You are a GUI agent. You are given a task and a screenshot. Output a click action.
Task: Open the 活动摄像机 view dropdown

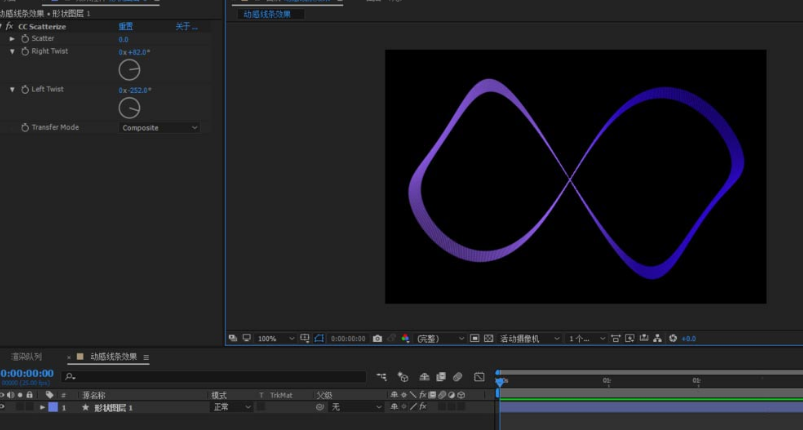[x=529, y=338]
